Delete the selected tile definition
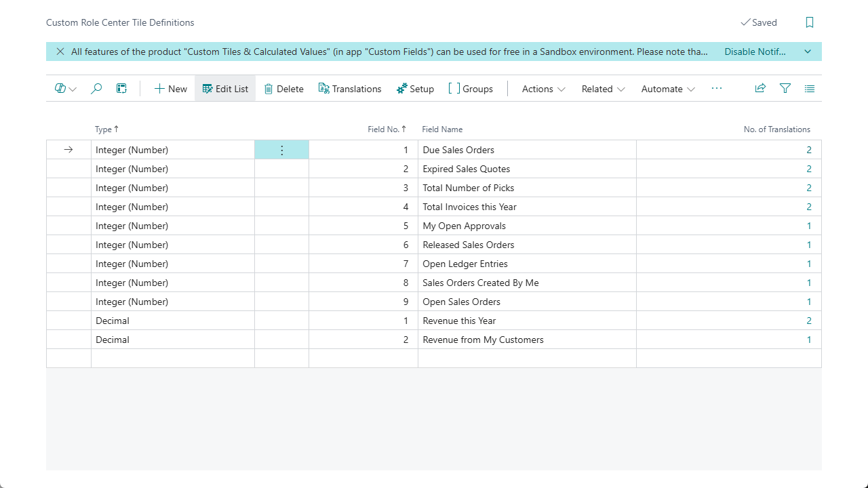 283,89
